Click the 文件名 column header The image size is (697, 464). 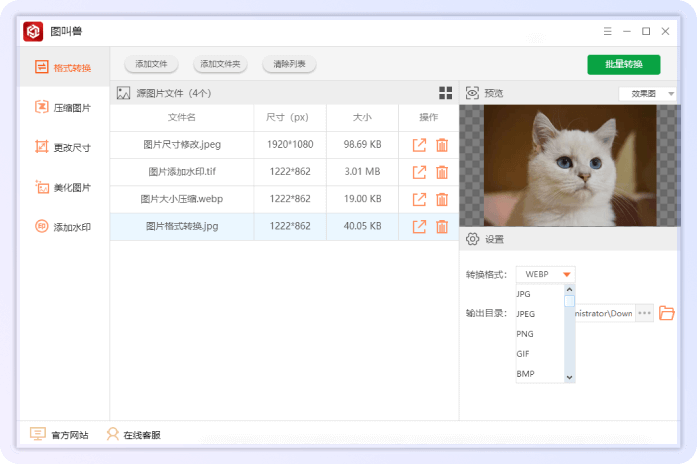[181, 117]
